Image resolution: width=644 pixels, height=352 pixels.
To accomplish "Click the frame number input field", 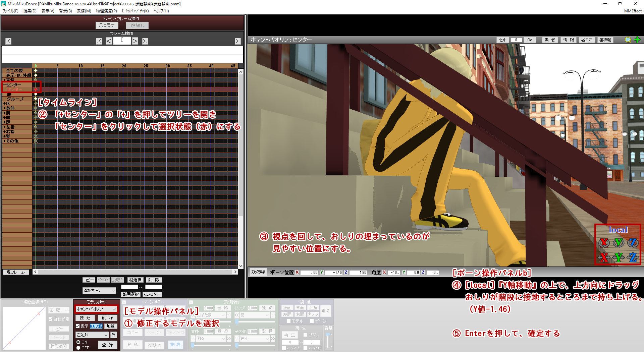I will 122,41.
